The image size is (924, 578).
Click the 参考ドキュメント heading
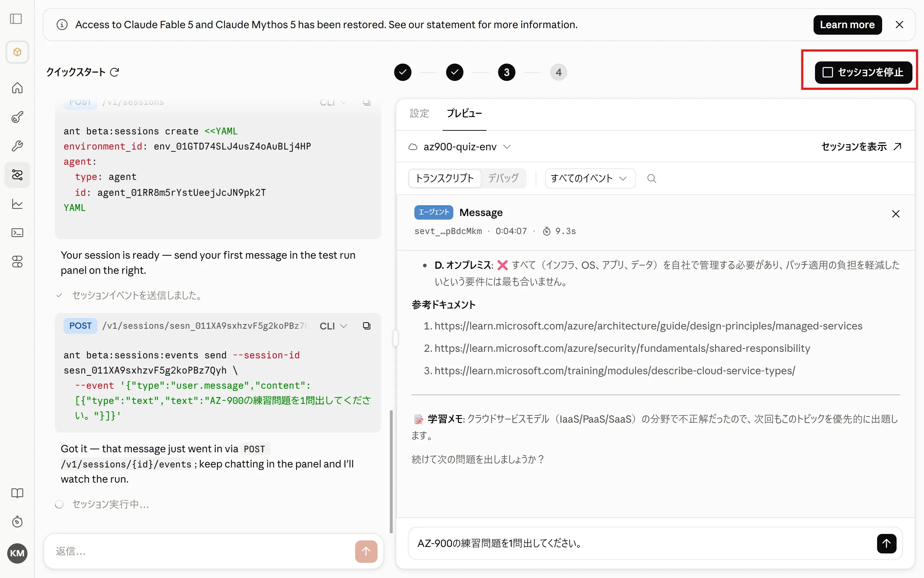click(443, 305)
